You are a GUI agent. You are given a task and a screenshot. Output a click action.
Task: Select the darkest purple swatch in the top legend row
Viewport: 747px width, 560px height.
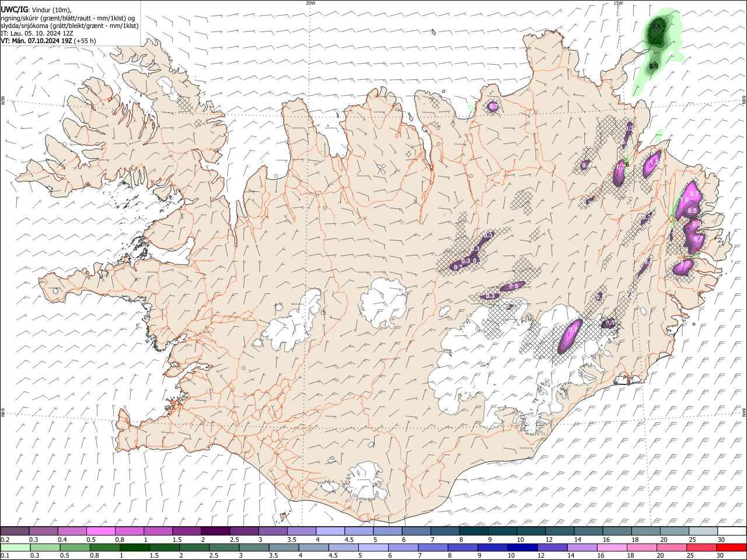pos(215,531)
